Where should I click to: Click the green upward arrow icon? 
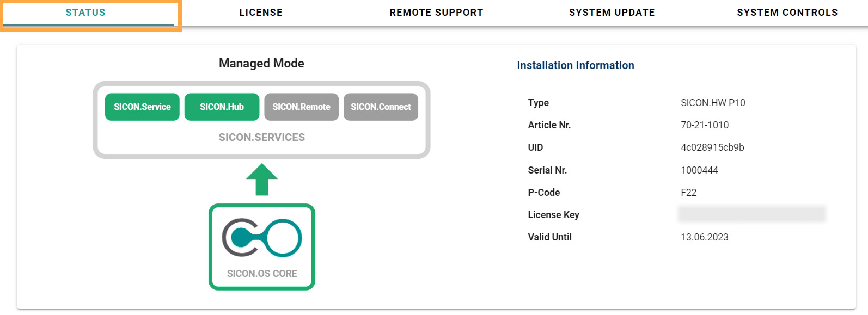click(x=262, y=180)
